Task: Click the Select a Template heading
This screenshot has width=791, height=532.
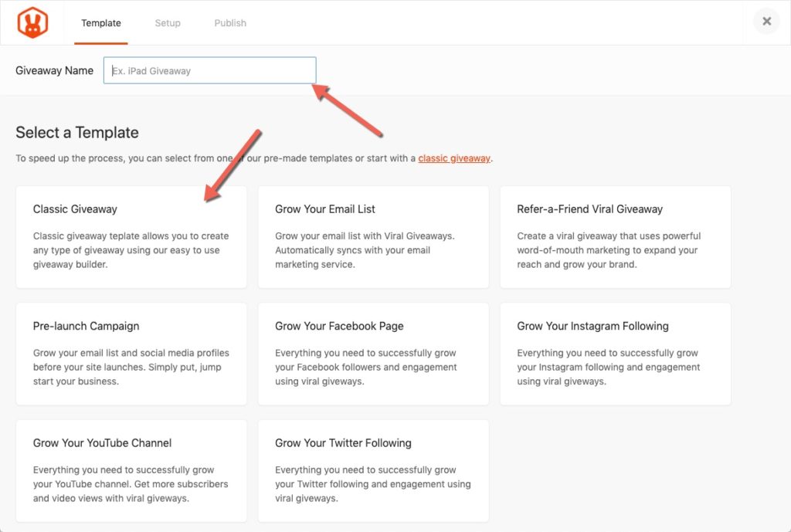Action: pyautogui.click(x=77, y=133)
